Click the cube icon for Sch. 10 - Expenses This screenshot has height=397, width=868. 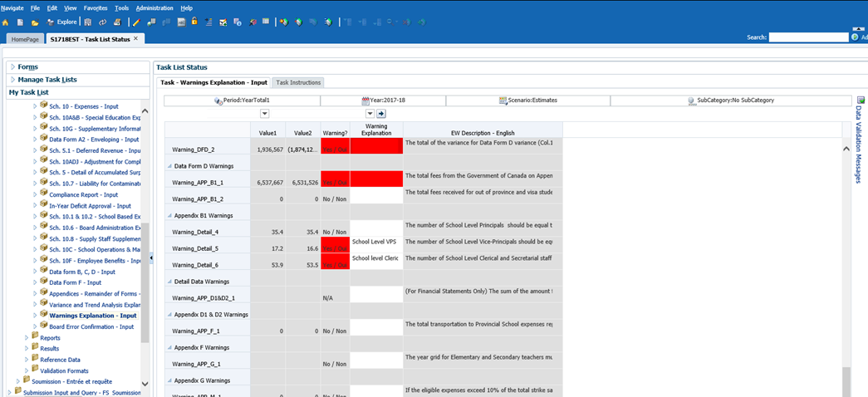click(44, 105)
